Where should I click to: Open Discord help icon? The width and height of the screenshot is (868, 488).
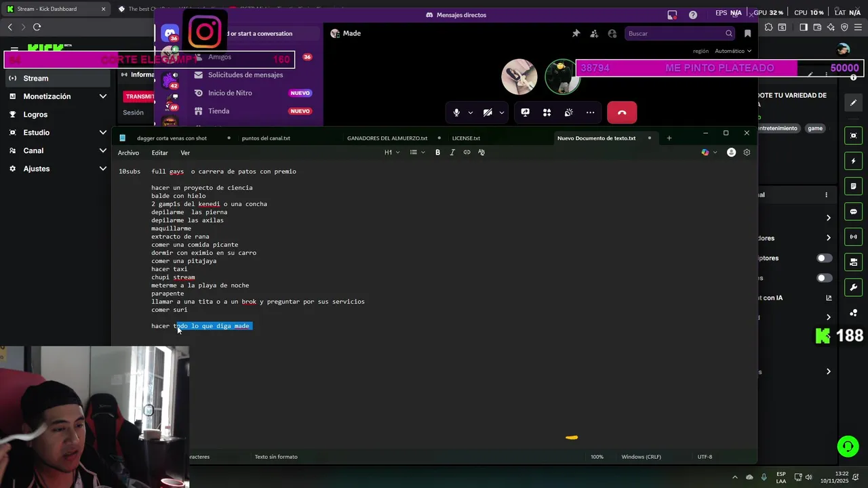[x=692, y=15]
